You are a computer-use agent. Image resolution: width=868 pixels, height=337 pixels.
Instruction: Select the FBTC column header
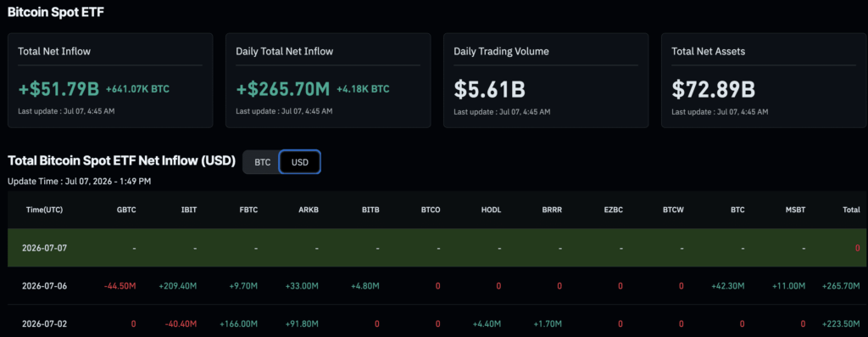tap(248, 210)
